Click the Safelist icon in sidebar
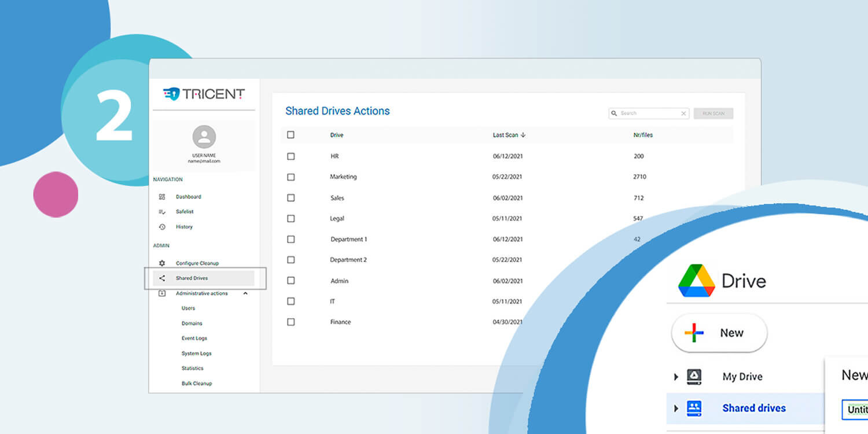The image size is (868, 434). (162, 212)
